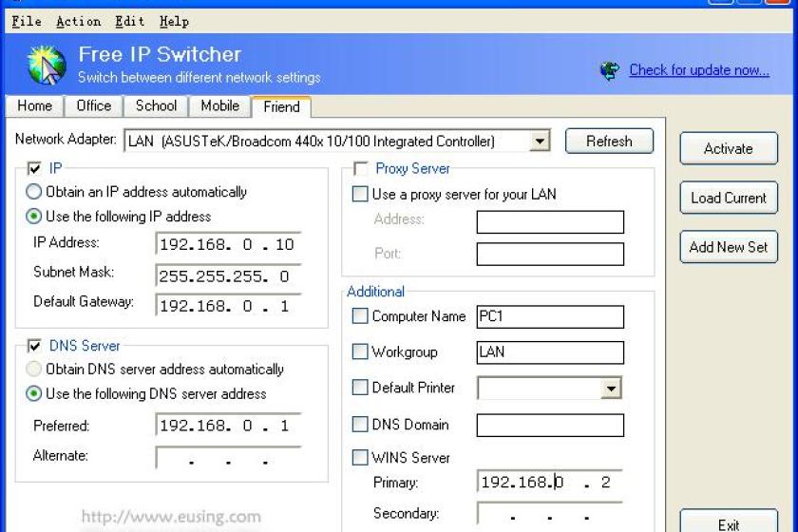Enable the Proxy Server group checkbox
This screenshot has height=532, width=798.
[x=360, y=168]
